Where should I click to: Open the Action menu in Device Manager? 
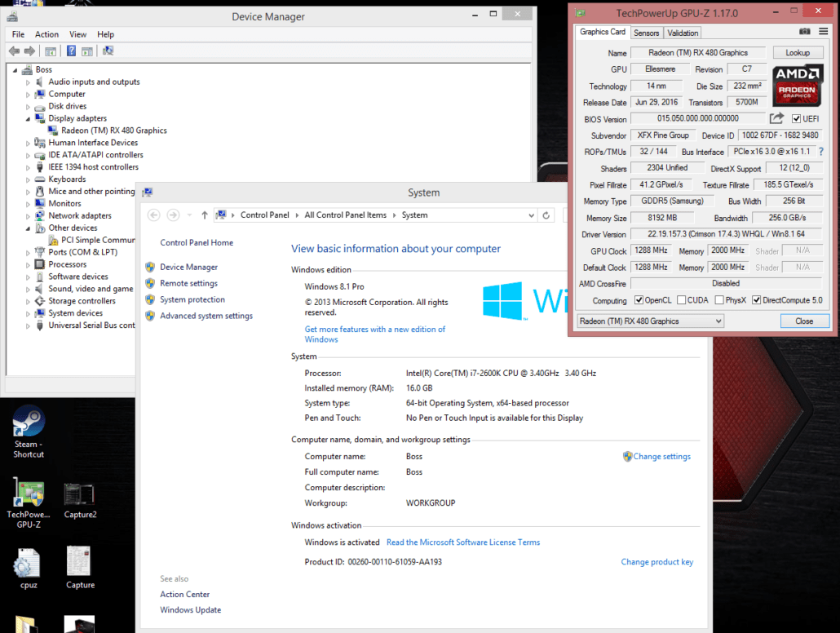[x=46, y=34]
